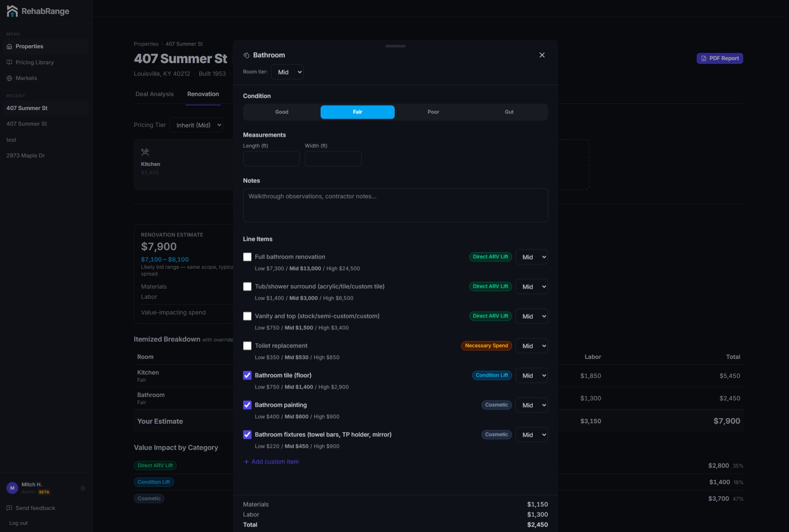
Task: Open tier dropdown for Bathroom fixtures
Action: click(x=532, y=435)
